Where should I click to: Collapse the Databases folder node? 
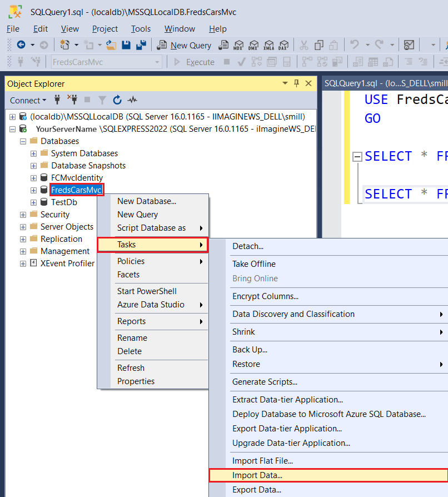[x=23, y=141]
